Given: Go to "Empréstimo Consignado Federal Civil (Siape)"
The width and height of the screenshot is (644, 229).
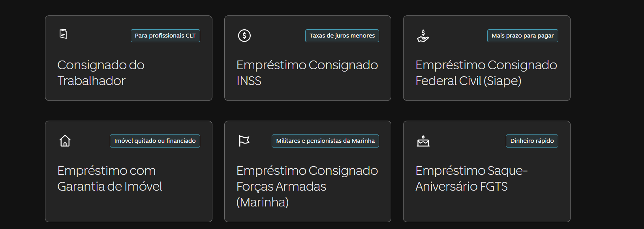Looking at the screenshot, I should coord(486,73).
